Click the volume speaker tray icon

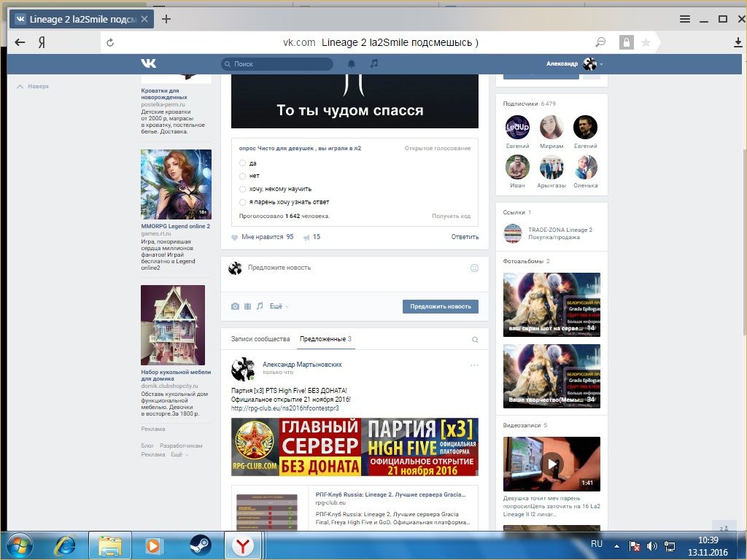tap(651, 546)
